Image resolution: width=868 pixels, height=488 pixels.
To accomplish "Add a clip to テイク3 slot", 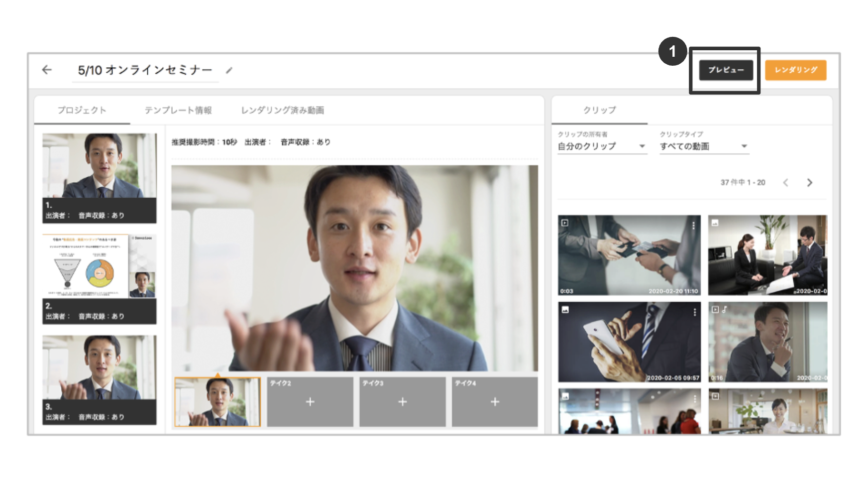I will pos(402,402).
